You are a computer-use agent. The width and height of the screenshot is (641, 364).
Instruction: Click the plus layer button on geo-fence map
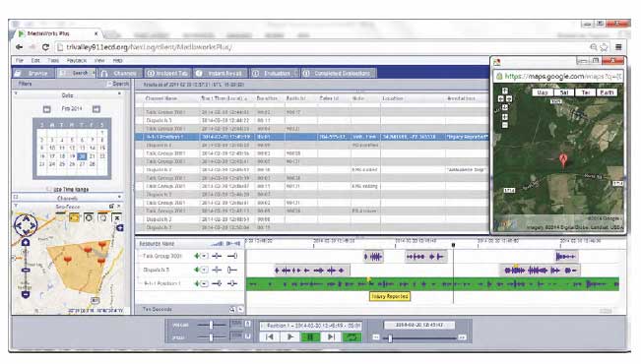pos(120,228)
